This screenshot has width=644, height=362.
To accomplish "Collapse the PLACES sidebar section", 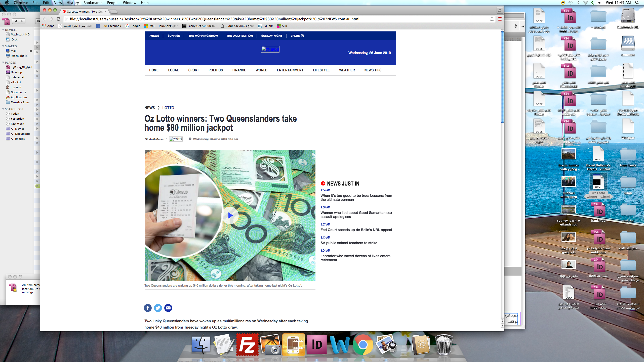I will [3, 63].
